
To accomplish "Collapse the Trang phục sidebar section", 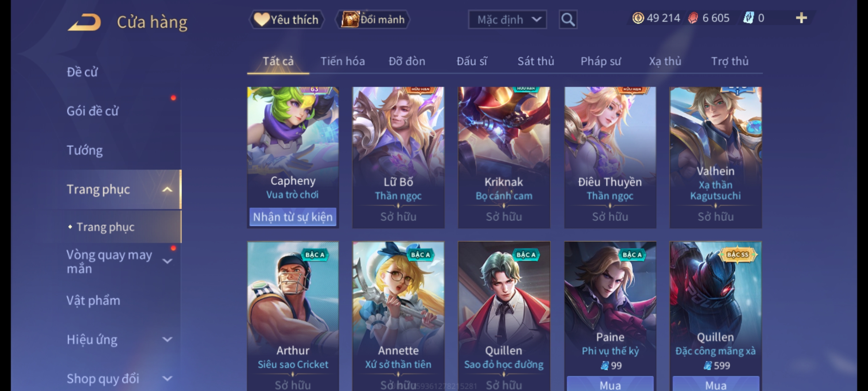I will pyautogui.click(x=167, y=189).
